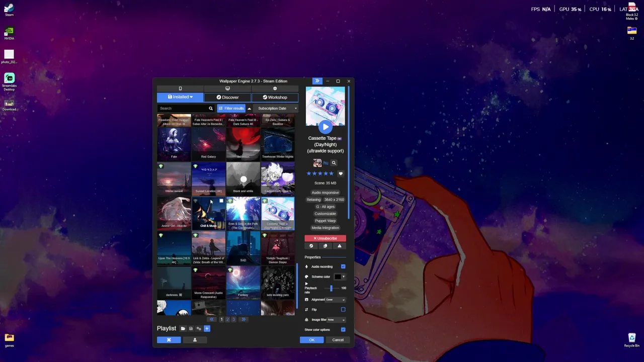Go to previous pages double arrow
Viewport: 644px width, 362px height.
click(212, 319)
